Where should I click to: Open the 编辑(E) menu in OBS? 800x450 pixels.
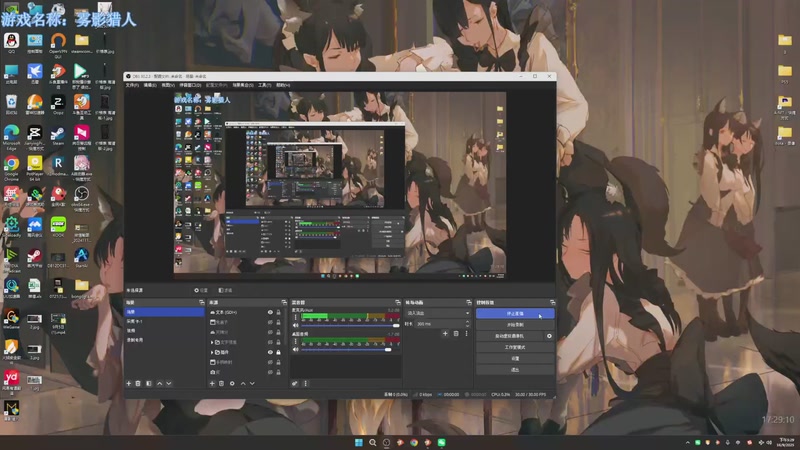pyautogui.click(x=150, y=85)
